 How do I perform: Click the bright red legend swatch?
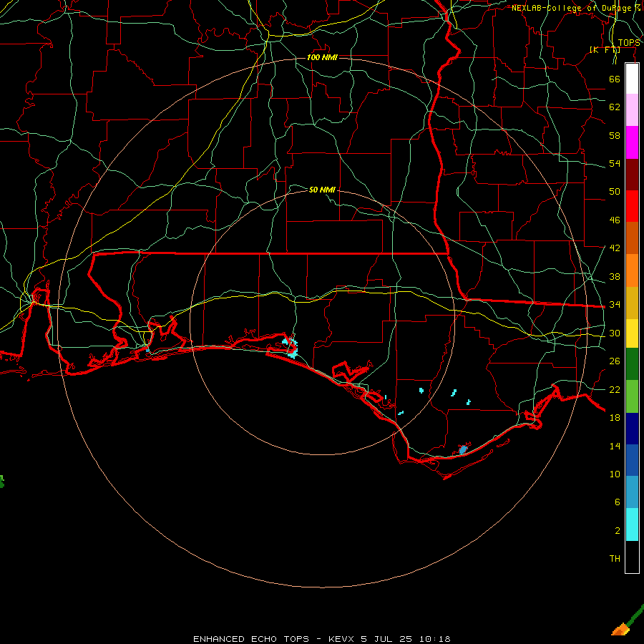tap(632, 206)
